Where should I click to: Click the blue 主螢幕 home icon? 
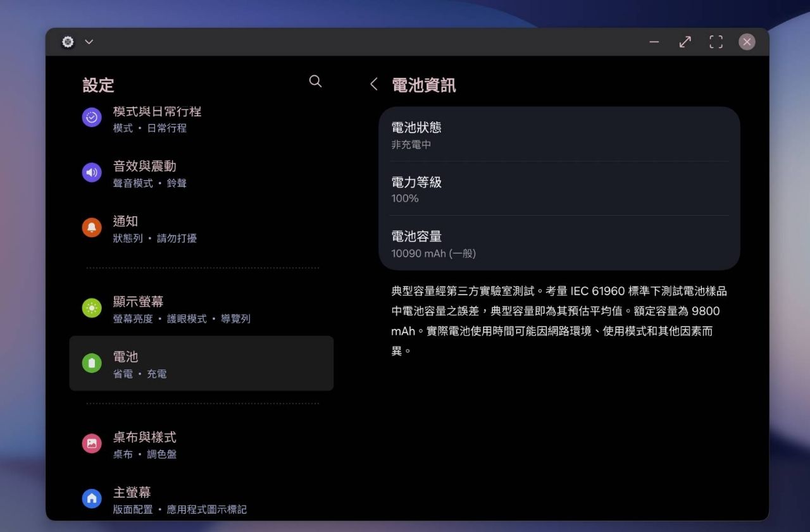click(x=92, y=498)
